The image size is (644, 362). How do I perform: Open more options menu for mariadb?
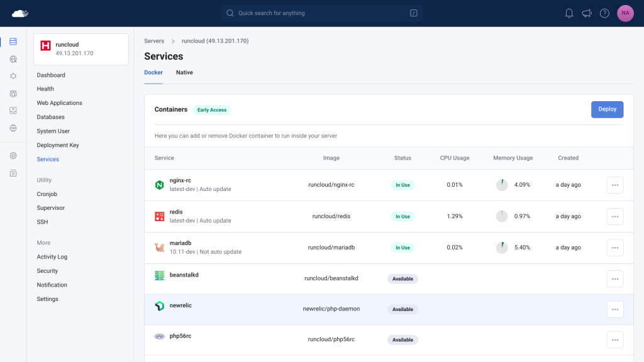click(x=615, y=248)
